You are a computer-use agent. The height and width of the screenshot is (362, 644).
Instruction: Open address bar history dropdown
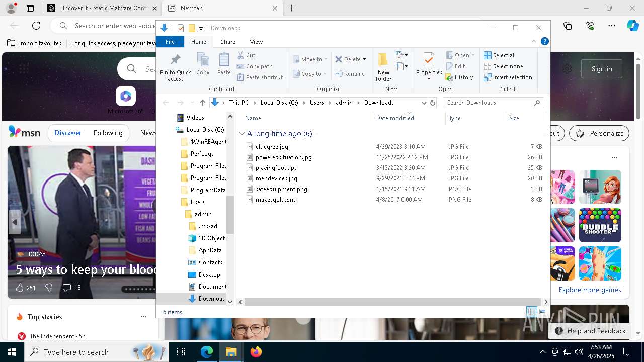tap(423, 103)
